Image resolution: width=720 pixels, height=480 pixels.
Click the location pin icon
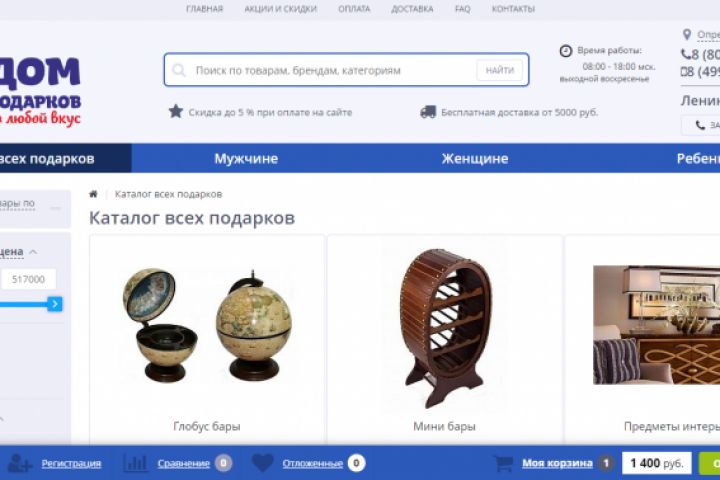(687, 34)
